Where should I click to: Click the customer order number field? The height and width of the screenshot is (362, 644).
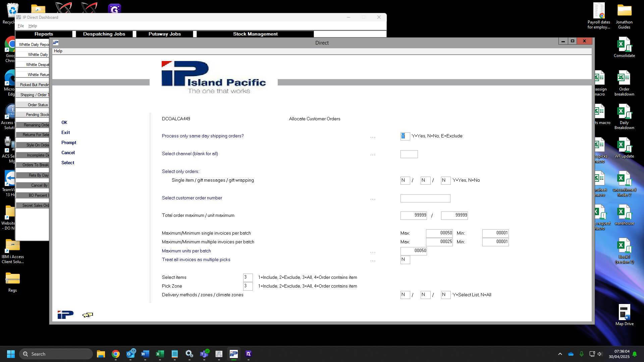click(425, 198)
